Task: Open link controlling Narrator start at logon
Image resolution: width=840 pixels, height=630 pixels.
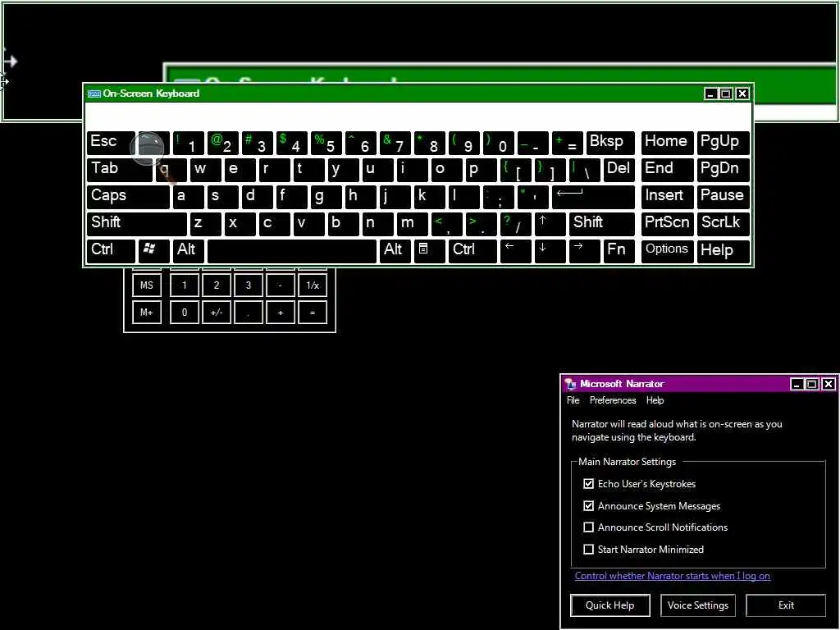Action: coord(673,576)
